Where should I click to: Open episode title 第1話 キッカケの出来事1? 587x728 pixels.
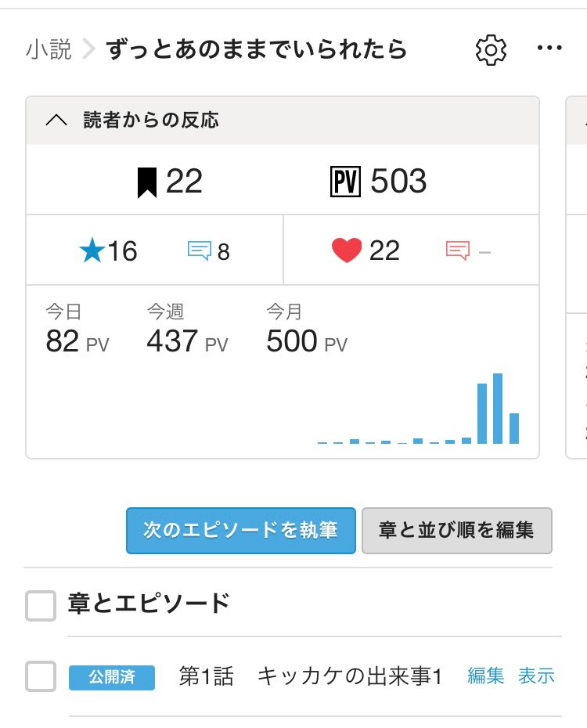[x=311, y=676]
